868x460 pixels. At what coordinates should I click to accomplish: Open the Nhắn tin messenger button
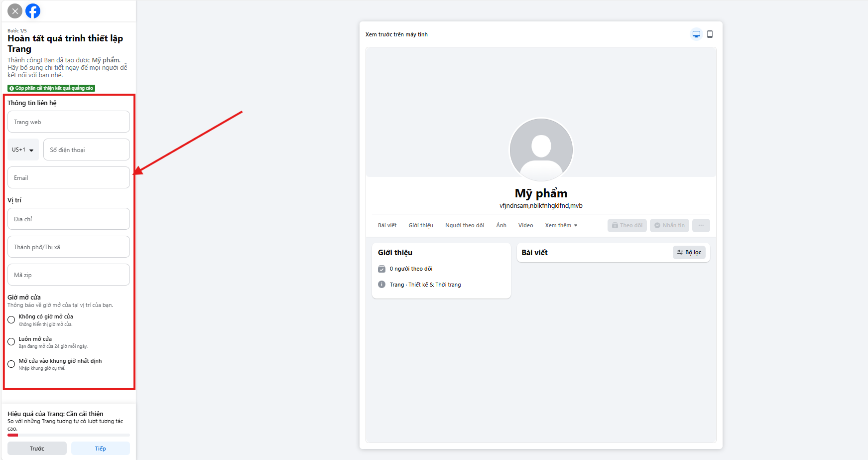pos(669,225)
